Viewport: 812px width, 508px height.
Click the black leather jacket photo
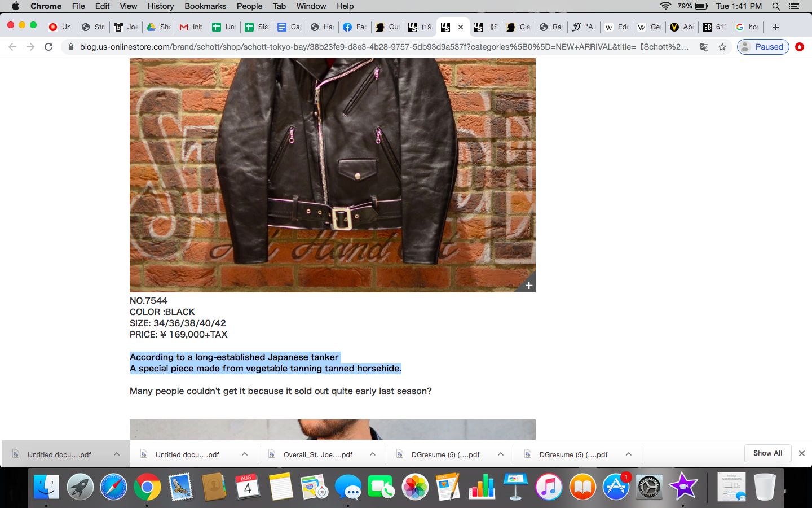click(x=333, y=175)
